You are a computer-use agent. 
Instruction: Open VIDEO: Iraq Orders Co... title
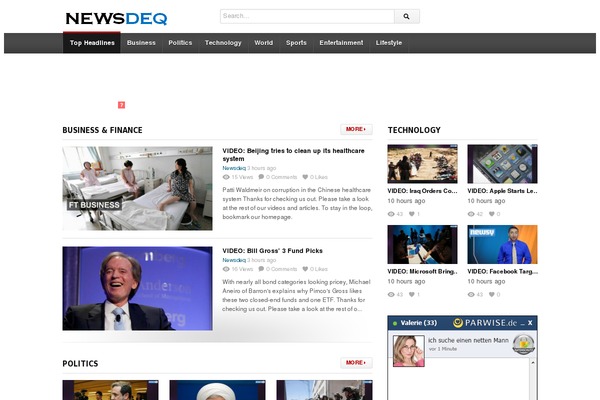(422, 191)
